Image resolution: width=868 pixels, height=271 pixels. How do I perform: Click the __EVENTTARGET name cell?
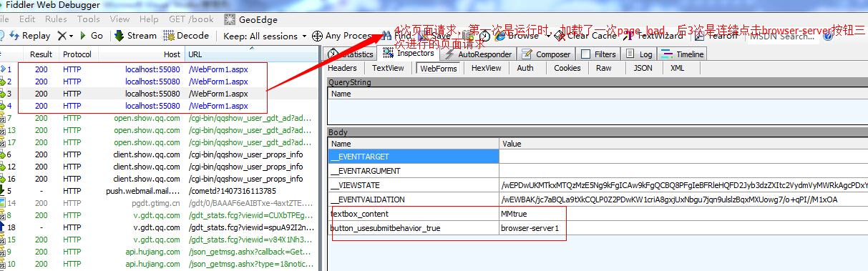click(x=413, y=156)
